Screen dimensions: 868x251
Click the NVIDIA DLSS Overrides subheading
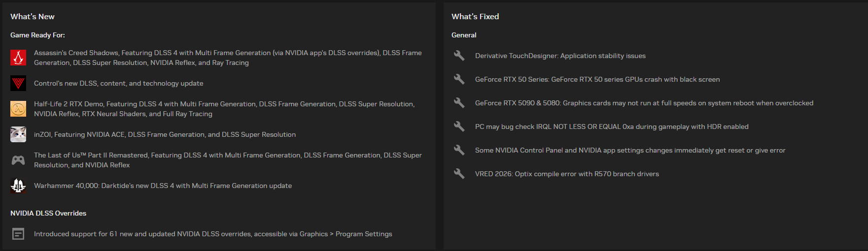point(48,213)
